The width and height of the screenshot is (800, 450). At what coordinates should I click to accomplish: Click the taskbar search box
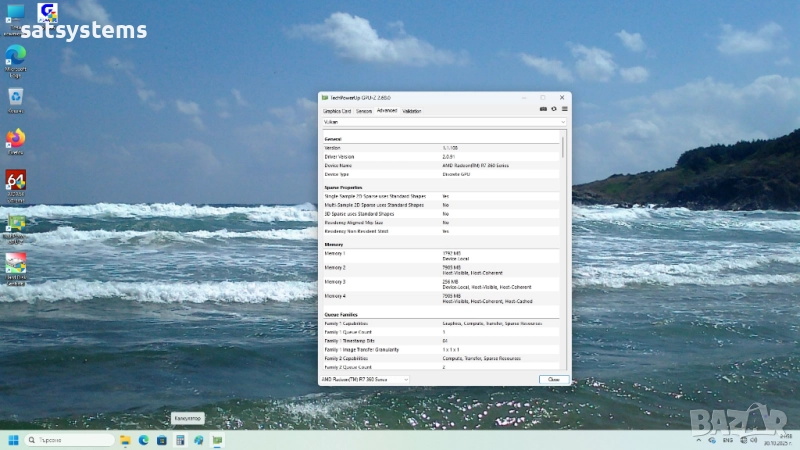pos(70,440)
